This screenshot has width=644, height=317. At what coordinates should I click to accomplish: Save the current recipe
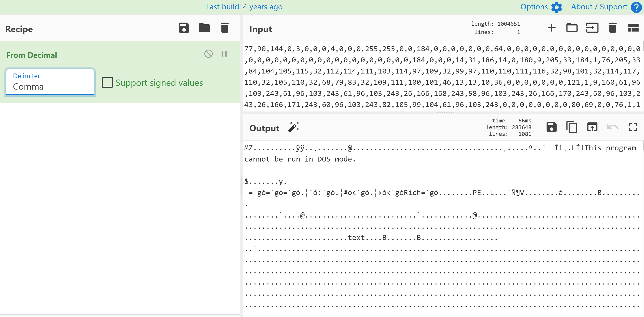point(184,28)
